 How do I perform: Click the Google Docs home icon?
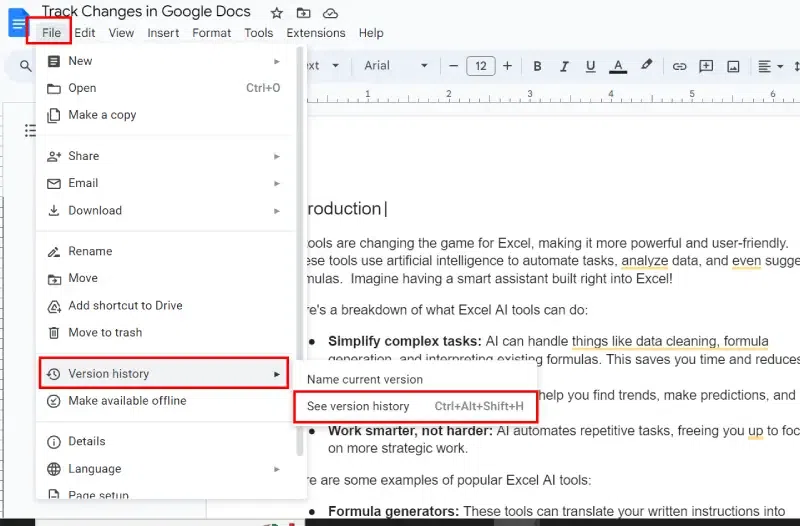click(x=17, y=22)
